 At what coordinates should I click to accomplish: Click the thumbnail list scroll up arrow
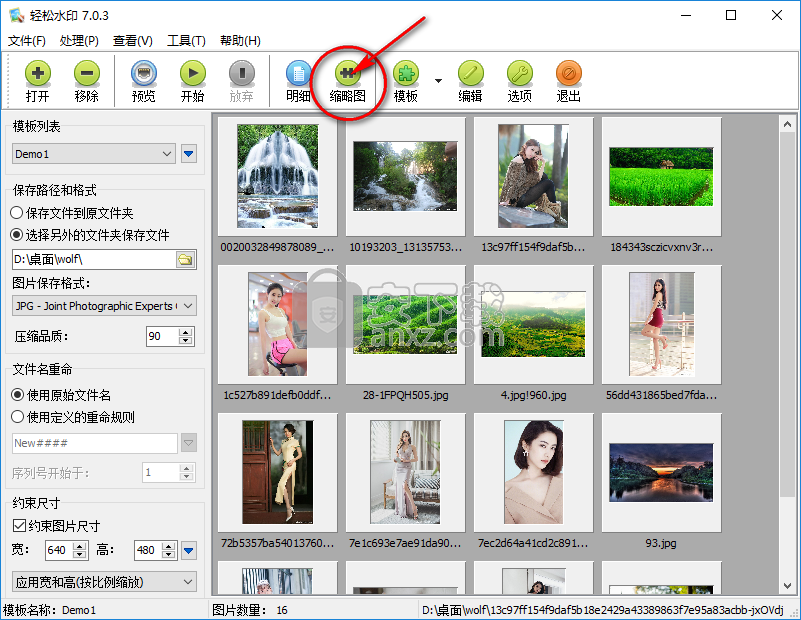[x=787, y=124]
